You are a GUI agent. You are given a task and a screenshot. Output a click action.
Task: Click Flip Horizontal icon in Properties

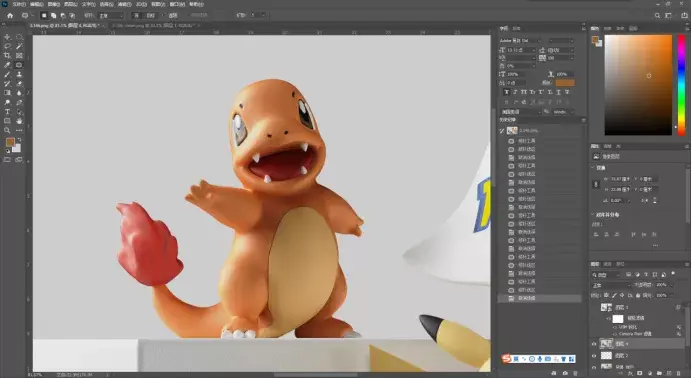point(644,200)
